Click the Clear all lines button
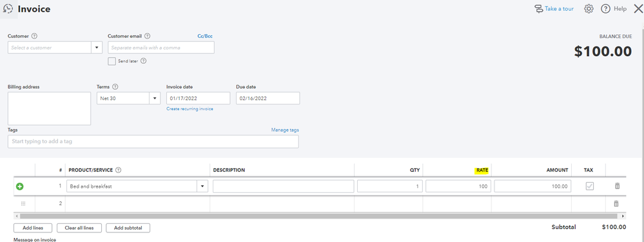The width and height of the screenshot is (644, 242). [79, 228]
